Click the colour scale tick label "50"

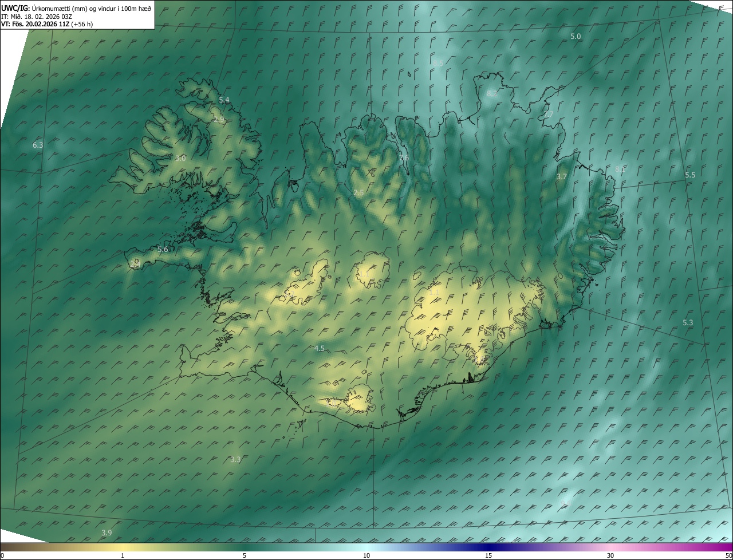[728, 555]
